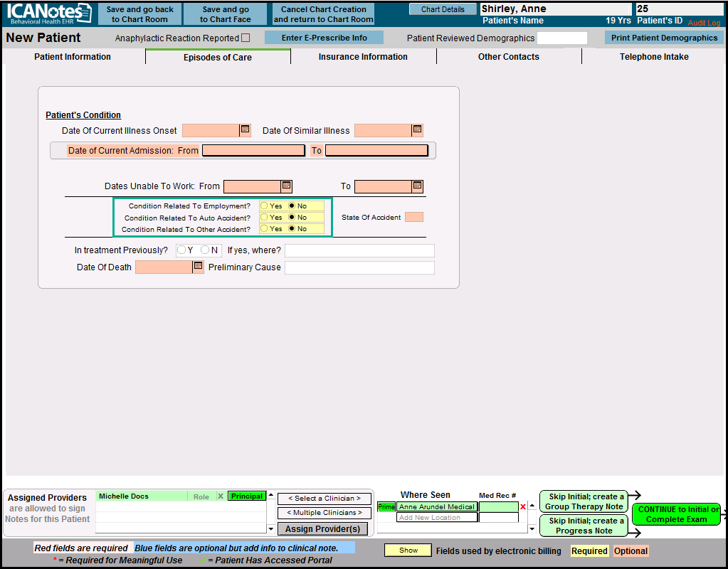This screenshot has height=569, width=728.
Task: Click the Assign Provider(s) button
Action: coord(323,528)
